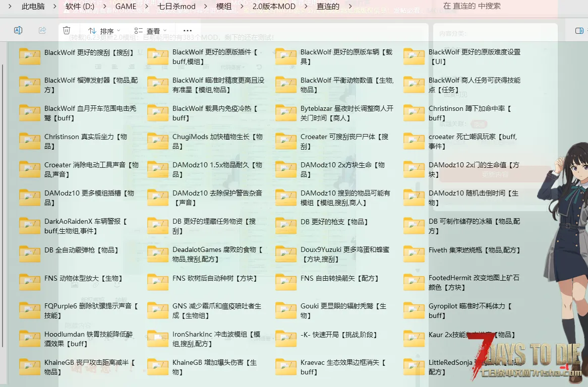Expand the chevron after 直连的
Viewport: 588px width, 387px height.
pyautogui.click(x=350, y=7)
